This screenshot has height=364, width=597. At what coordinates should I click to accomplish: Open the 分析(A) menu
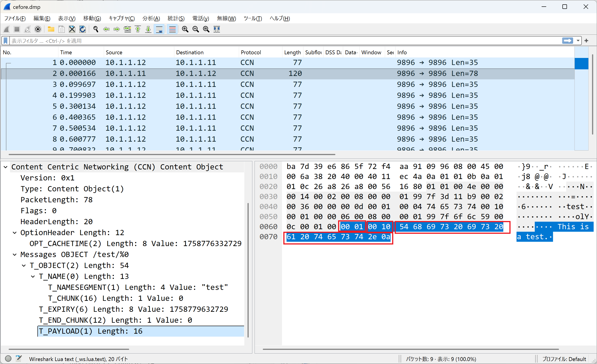click(x=151, y=18)
